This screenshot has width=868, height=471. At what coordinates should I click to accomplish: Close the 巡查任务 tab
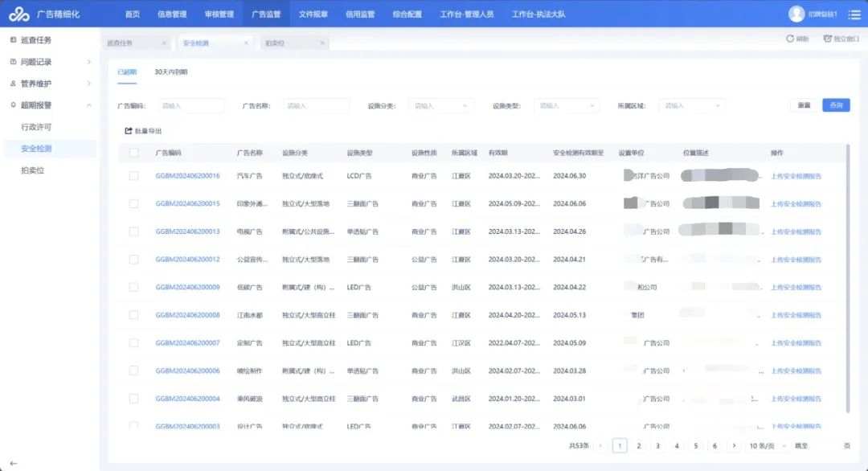coord(164,43)
